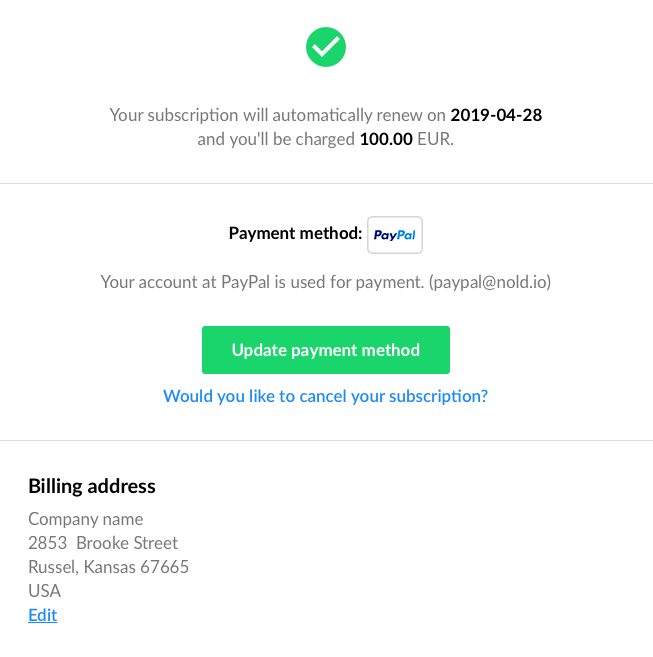Open the cancel your subscription link
This screenshot has width=653, height=657.
click(326, 396)
